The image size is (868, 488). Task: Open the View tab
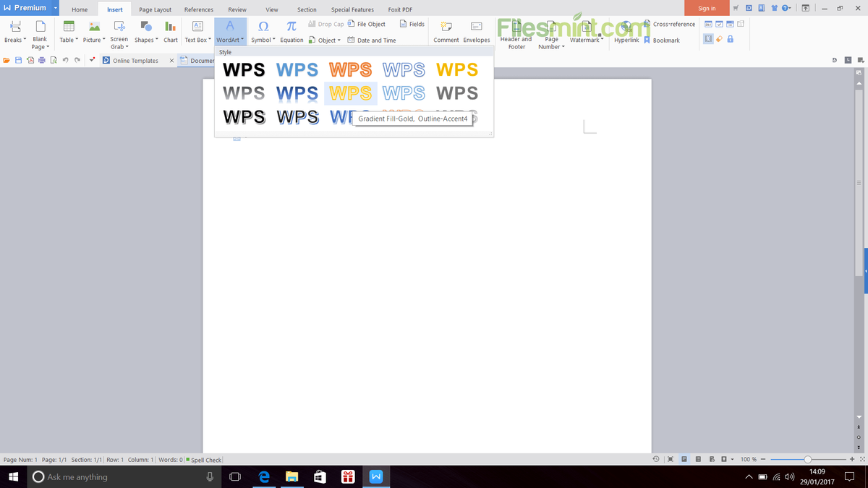[x=272, y=9]
